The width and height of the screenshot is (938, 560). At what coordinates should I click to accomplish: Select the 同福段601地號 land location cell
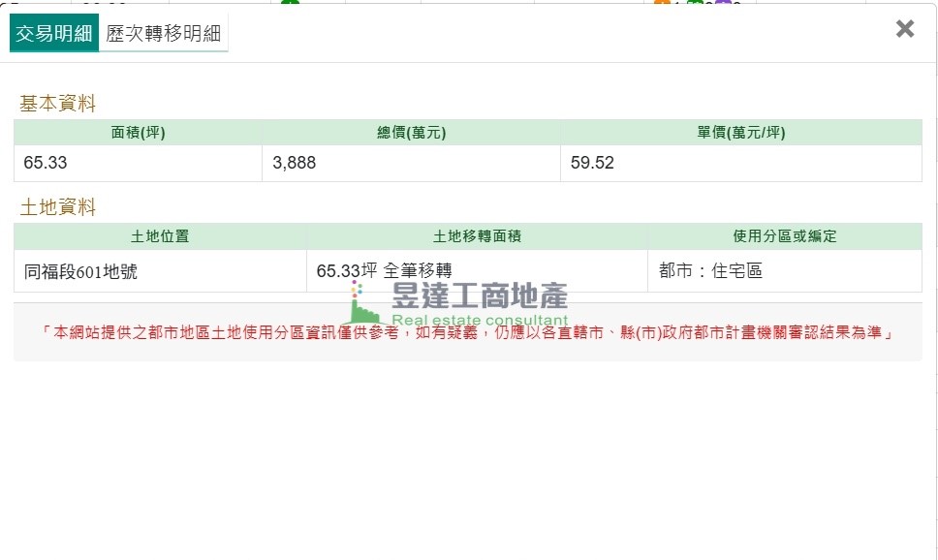point(80,271)
